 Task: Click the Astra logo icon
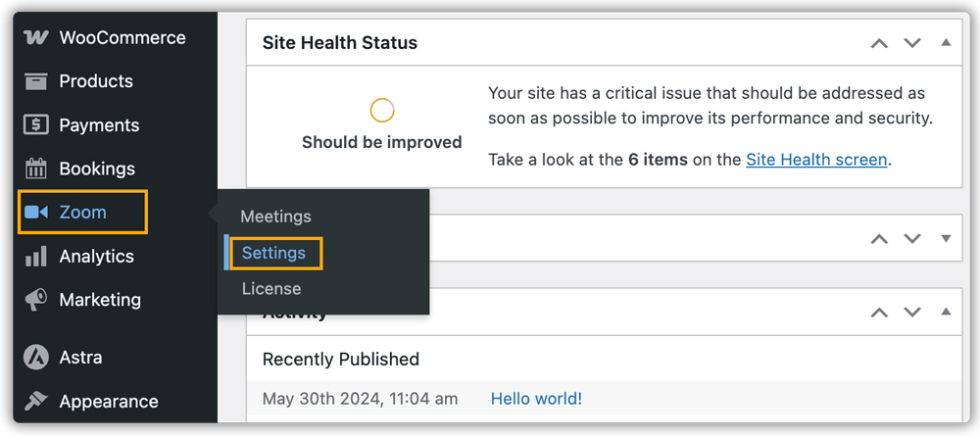(35, 358)
